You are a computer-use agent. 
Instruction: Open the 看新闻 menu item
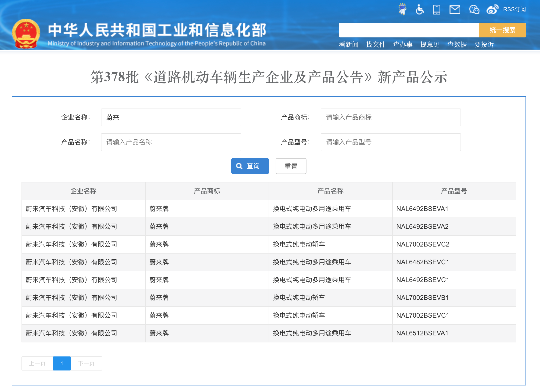pyautogui.click(x=349, y=44)
